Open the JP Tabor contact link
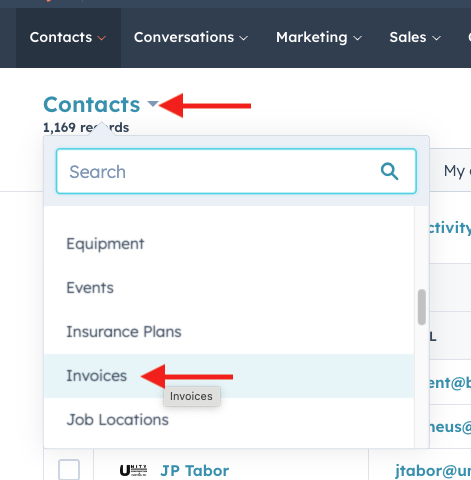Screen dimensions: 471x480 tap(195, 471)
